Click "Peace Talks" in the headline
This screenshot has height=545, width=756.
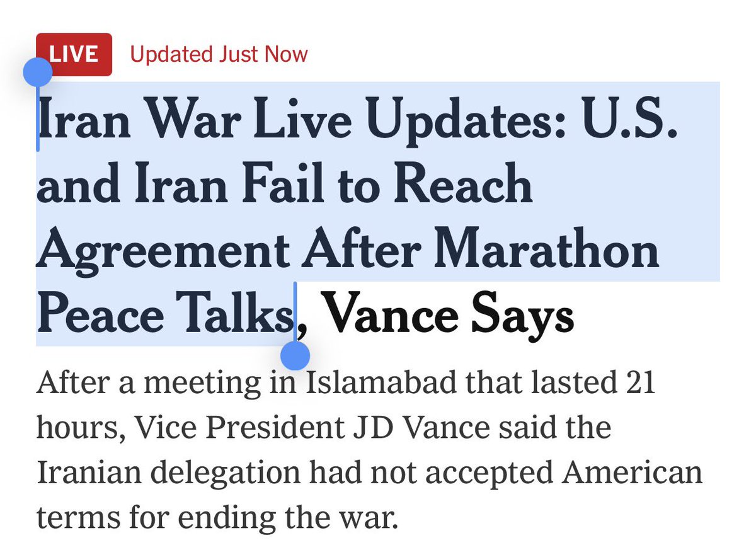[164, 316]
